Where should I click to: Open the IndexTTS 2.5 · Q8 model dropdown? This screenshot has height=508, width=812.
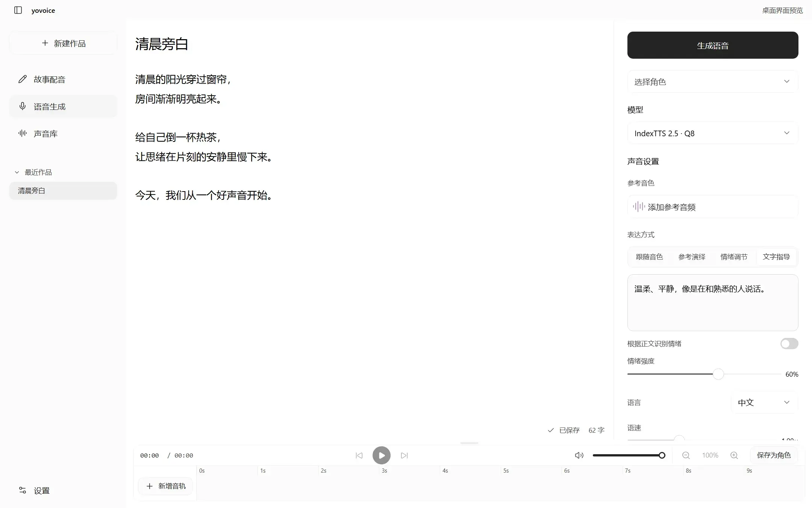click(713, 133)
